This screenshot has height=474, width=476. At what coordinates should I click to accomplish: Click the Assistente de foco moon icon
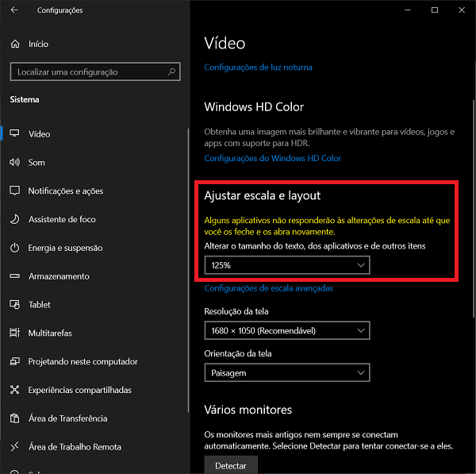(x=13, y=219)
